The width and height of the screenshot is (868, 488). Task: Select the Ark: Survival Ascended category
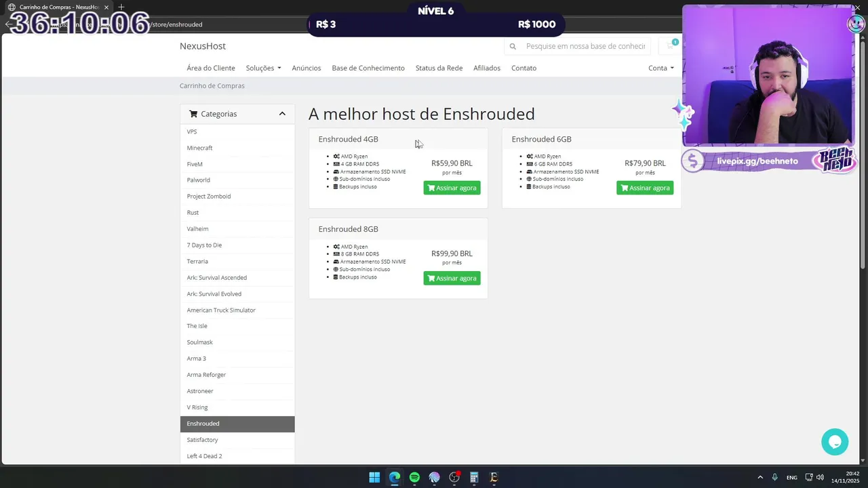pyautogui.click(x=237, y=278)
